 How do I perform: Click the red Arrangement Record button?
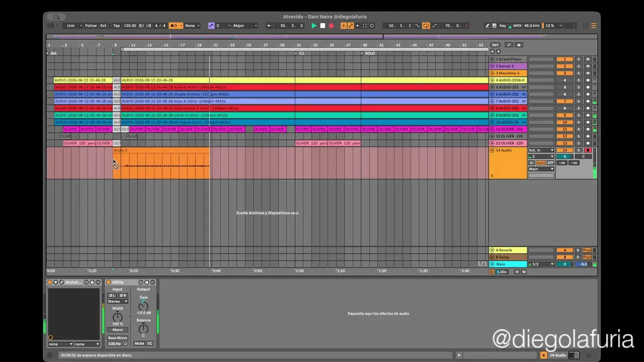point(331,26)
